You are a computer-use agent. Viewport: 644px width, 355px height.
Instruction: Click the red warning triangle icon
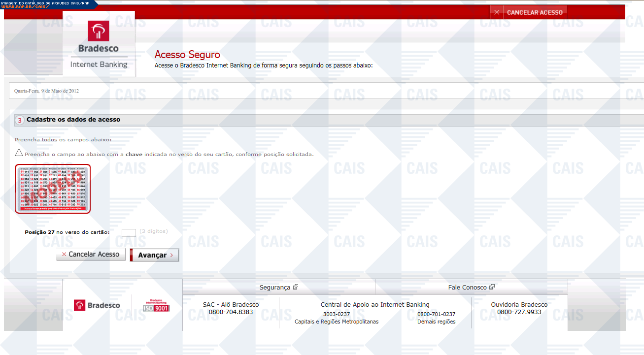click(19, 153)
